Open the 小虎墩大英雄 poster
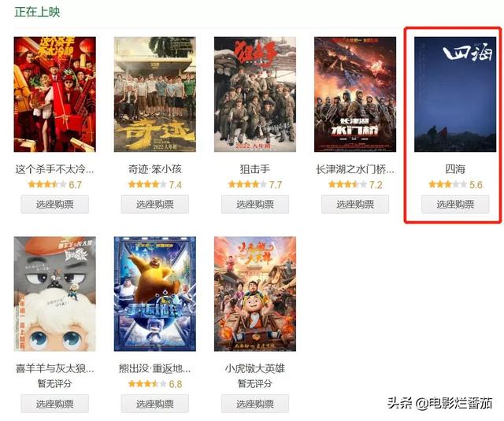The width and height of the screenshot is (504, 421). pyautogui.click(x=255, y=294)
